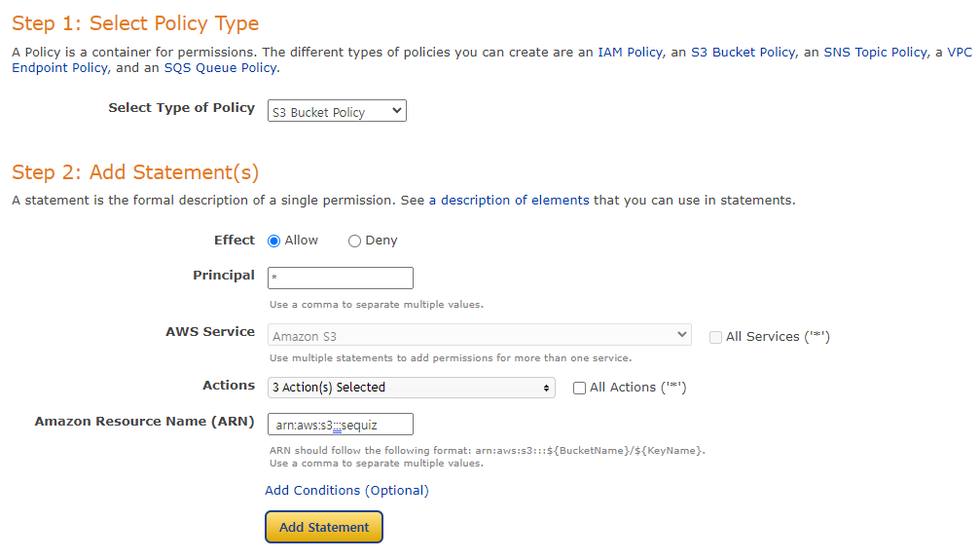Open a description of elements link

tap(509, 201)
